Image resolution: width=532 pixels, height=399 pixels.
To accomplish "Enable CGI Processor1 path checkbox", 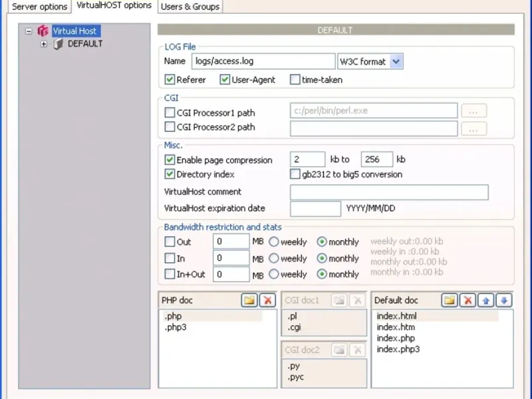I will click(x=170, y=112).
